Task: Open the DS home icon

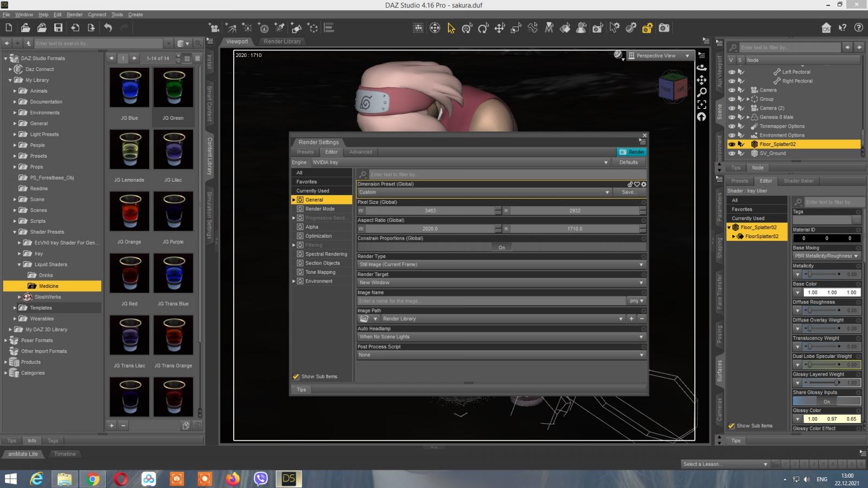Action: pos(826,28)
